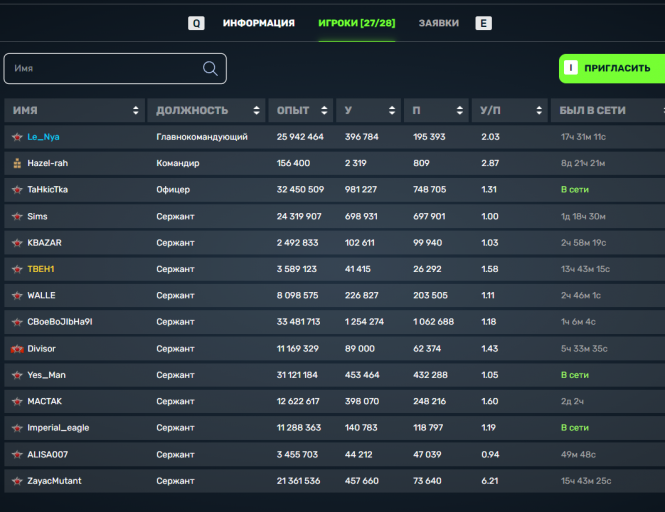Screen dimensions: 665x512
Task: Sort players by ОПЫТ column
Action: pyautogui.click(x=324, y=110)
